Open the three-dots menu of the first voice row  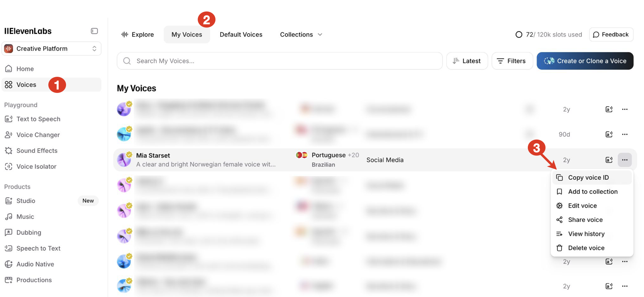[625, 109]
